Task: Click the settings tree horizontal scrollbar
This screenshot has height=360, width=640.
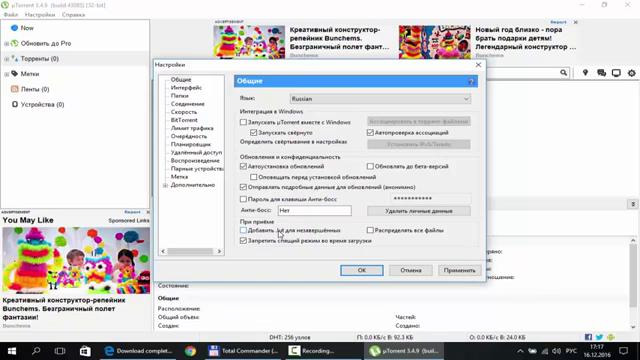Action: [x=190, y=251]
